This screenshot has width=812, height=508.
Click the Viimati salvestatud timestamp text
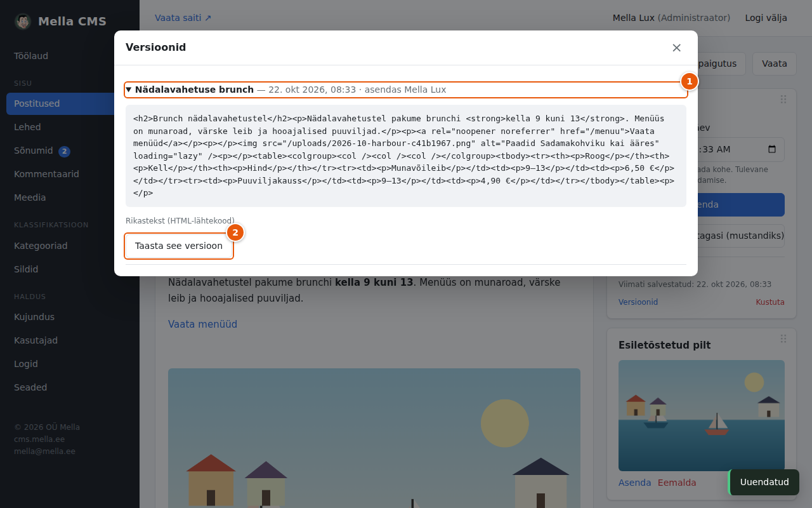pyautogui.click(x=695, y=284)
